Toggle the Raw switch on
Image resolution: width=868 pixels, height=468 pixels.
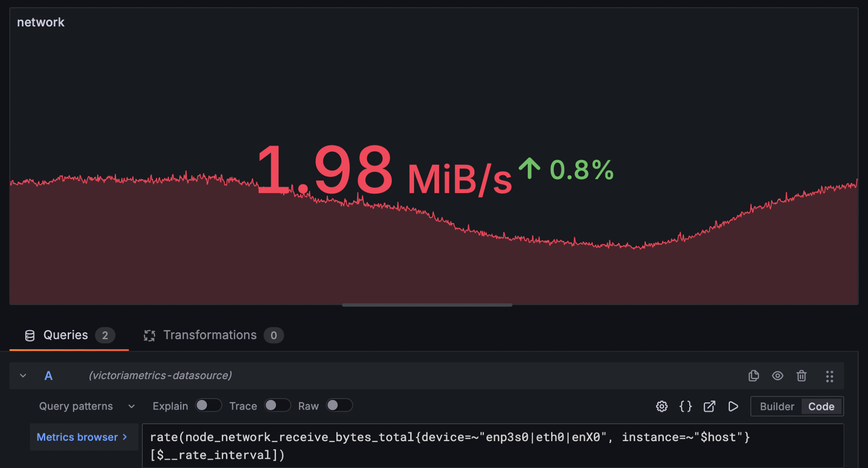coord(339,406)
